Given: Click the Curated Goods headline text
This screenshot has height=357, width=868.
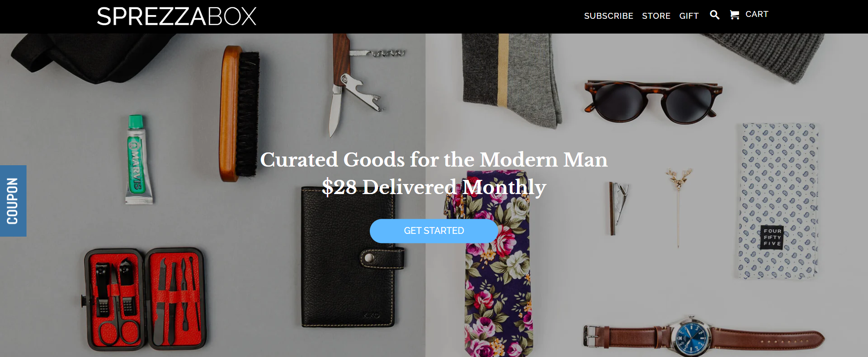Looking at the screenshot, I should click(x=434, y=160).
